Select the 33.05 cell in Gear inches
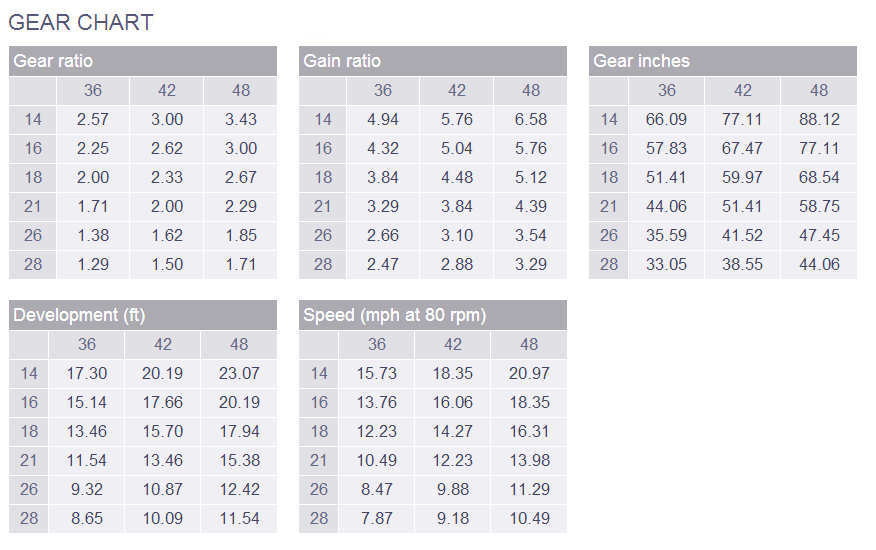The image size is (876, 550). (666, 264)
